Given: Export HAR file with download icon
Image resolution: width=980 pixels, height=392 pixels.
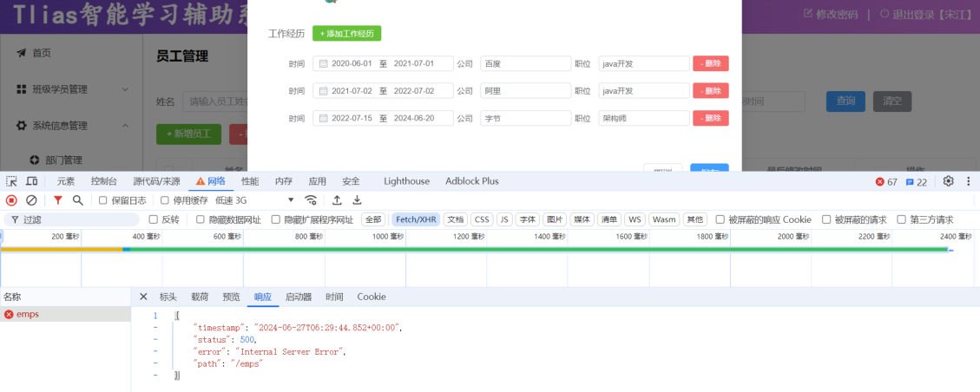Looking at the screenshot, I should [x=357, y=200].
